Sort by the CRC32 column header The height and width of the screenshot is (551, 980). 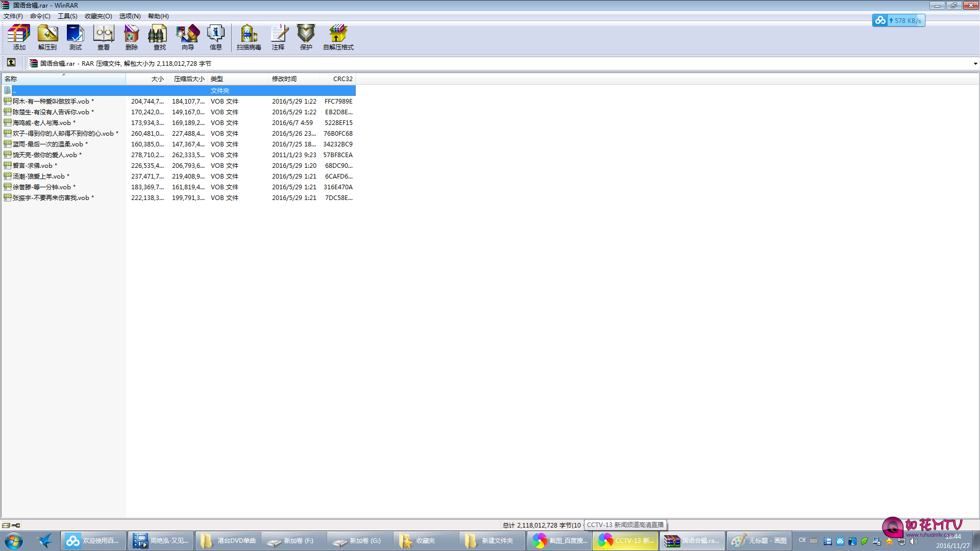click(x=338, y=79)
